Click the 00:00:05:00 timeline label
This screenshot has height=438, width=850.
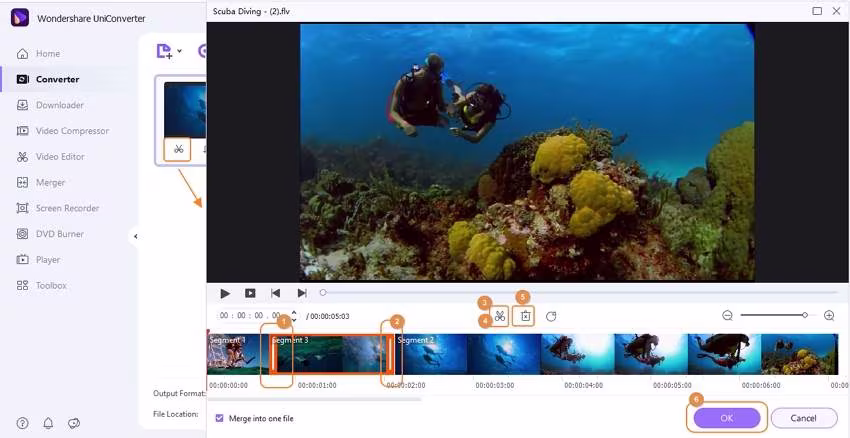pos(672,385)
